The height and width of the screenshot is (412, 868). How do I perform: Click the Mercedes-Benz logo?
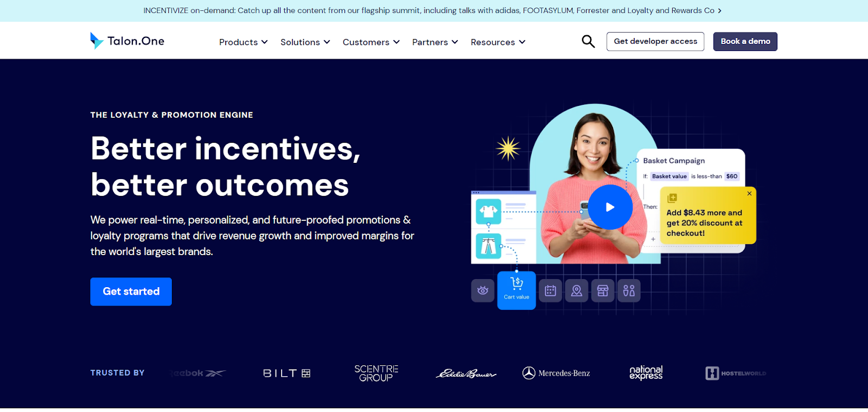[556, 373]
